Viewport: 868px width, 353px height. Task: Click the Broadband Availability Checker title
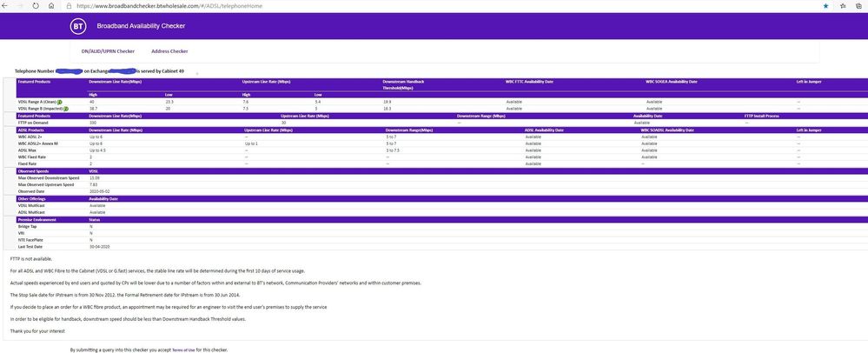click(x=141, y=26)
